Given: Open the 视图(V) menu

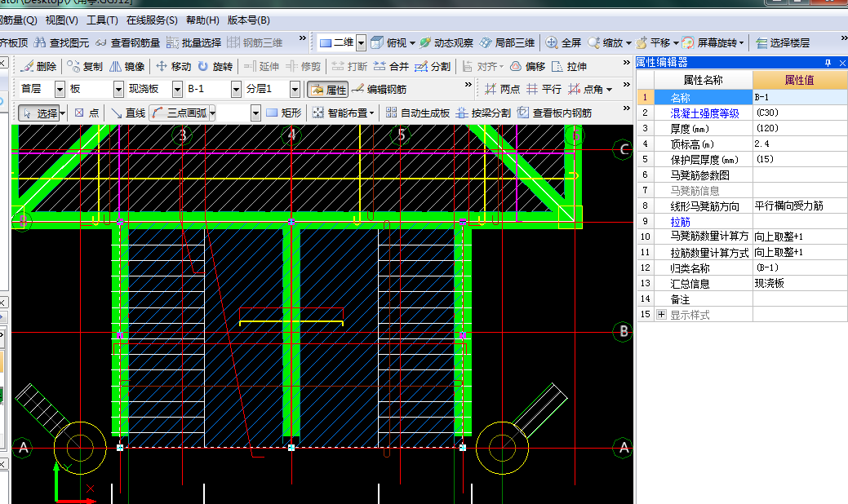Looking at the screenshot, I should coord(62,20).
